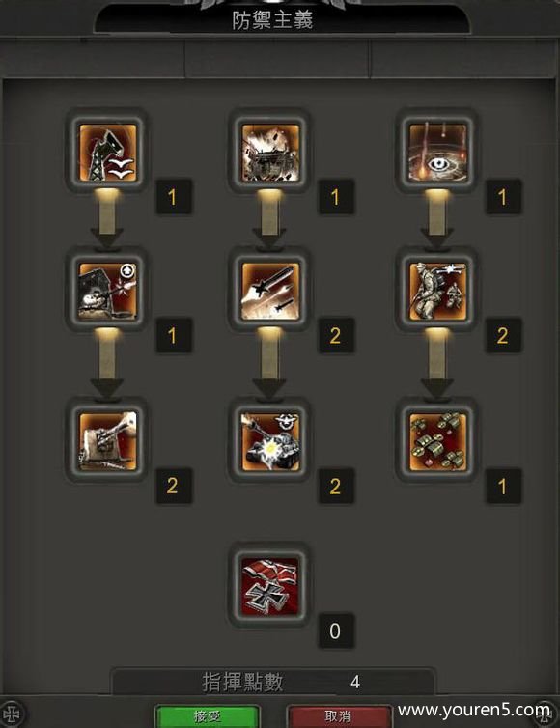Click the green 接受 accept button
Viewport: 560px width, 728px height.
click(207, 716)
